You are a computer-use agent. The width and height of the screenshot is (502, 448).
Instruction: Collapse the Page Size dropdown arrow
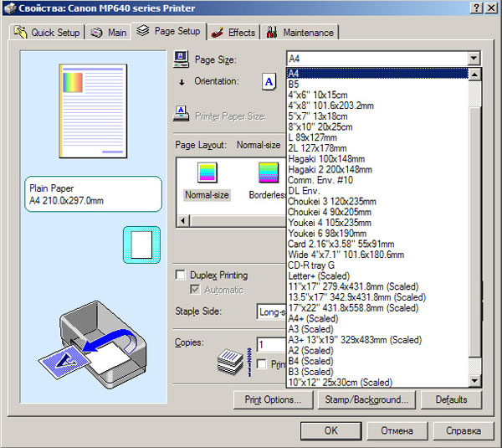[x=474, y=59]
